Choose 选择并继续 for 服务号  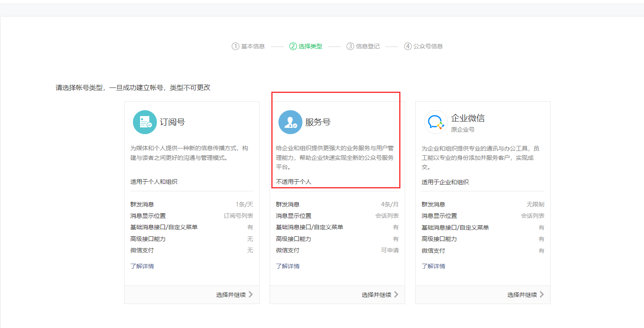376,295
